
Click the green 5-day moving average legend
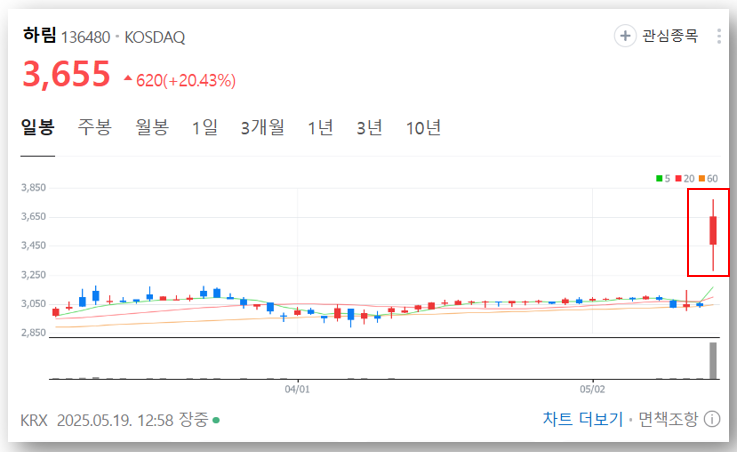pyautogui.click(x=663, y=179)
